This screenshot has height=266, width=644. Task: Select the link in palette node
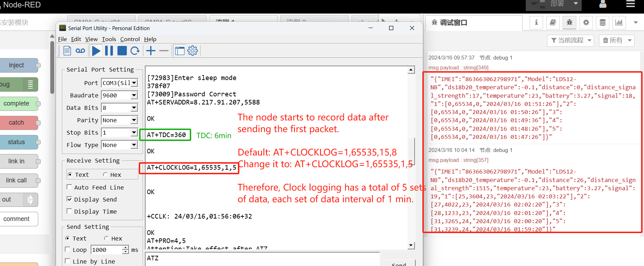pos(19,161)
